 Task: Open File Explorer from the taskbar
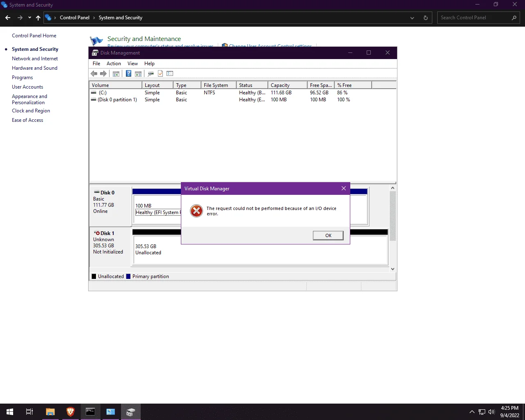coord(50,412)
